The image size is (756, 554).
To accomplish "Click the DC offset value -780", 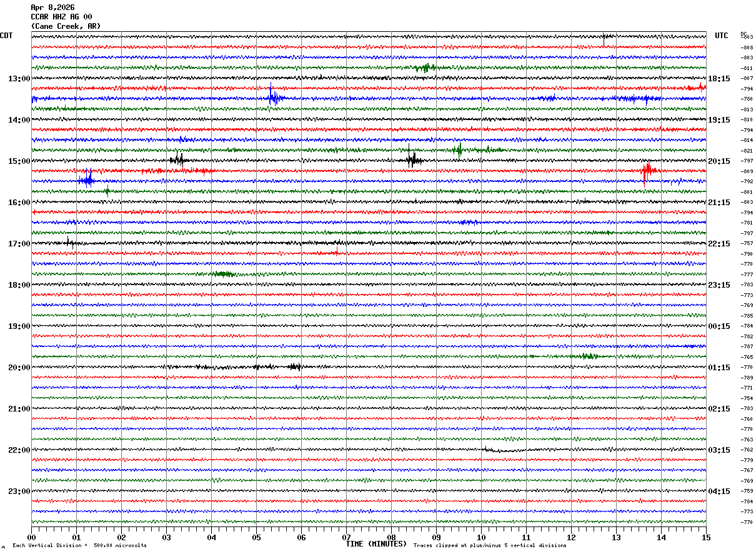I will tap(747, 99).
